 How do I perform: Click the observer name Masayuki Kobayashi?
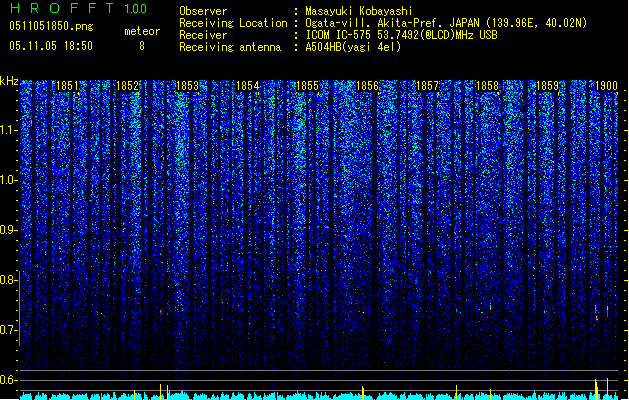click(359, 11)
